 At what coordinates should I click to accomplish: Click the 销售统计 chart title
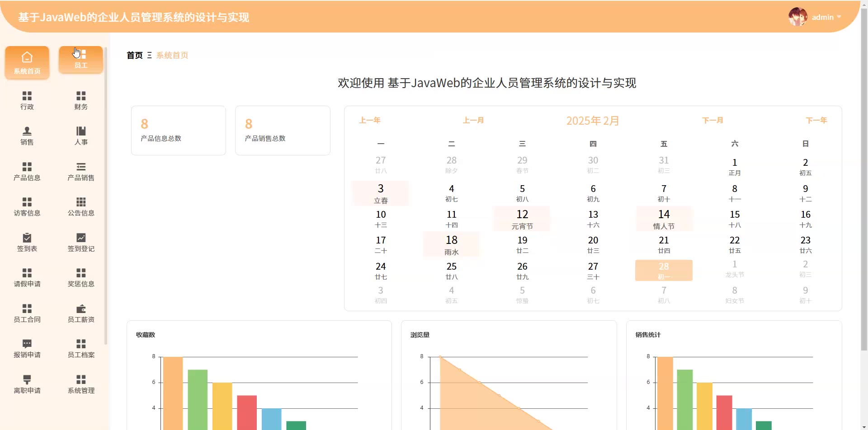(x=648, y=335)
